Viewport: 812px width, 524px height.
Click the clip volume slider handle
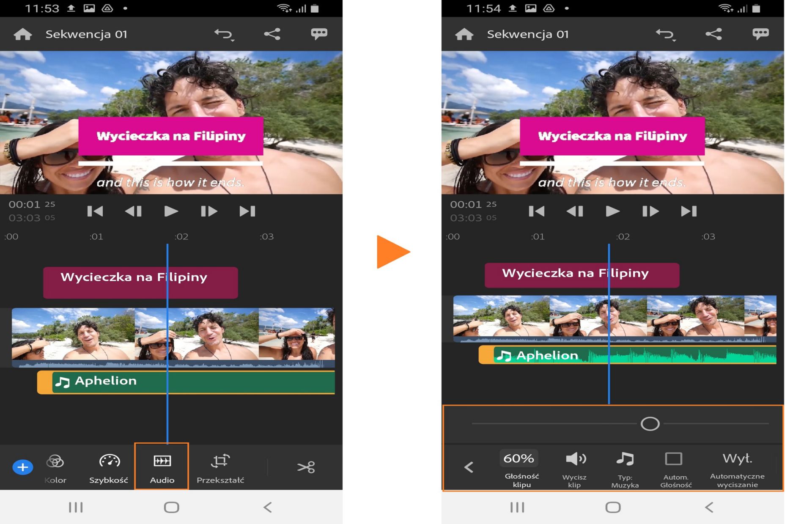tap(650, 423)
